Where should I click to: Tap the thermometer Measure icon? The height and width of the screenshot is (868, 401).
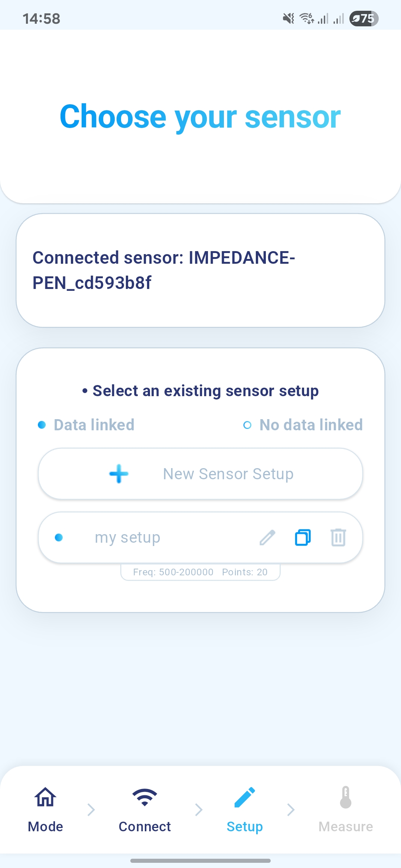(346, 797)
